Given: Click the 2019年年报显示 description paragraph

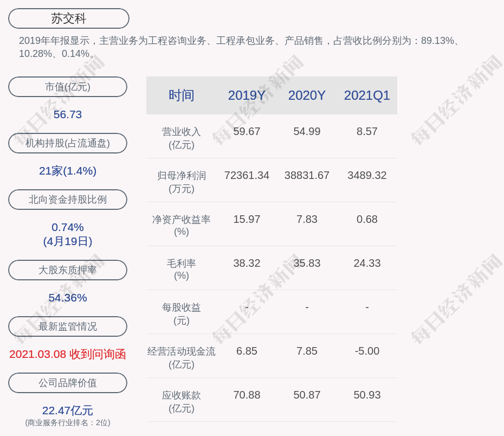Looking at the screenshot, I should (240, 47).
